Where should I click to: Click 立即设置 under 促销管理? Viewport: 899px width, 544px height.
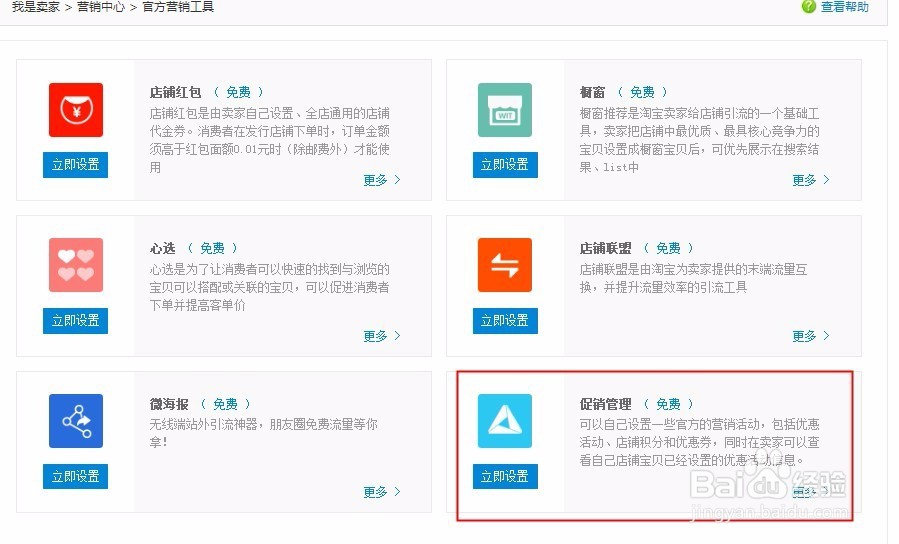pos(505,476)
